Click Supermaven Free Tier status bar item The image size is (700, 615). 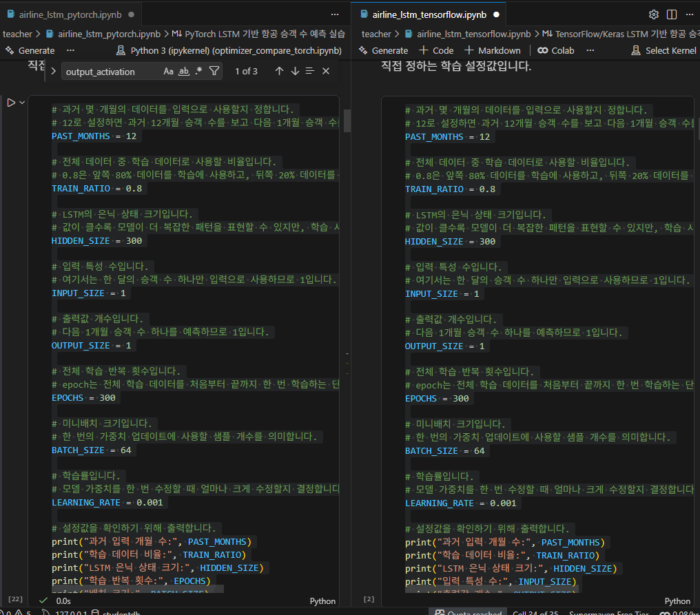click(x=609, y=612)
